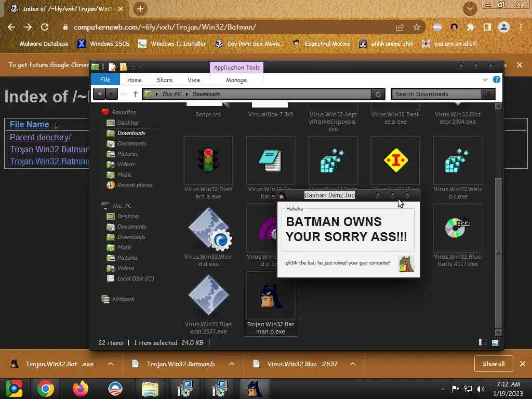Click Show all downloads button

494,364
